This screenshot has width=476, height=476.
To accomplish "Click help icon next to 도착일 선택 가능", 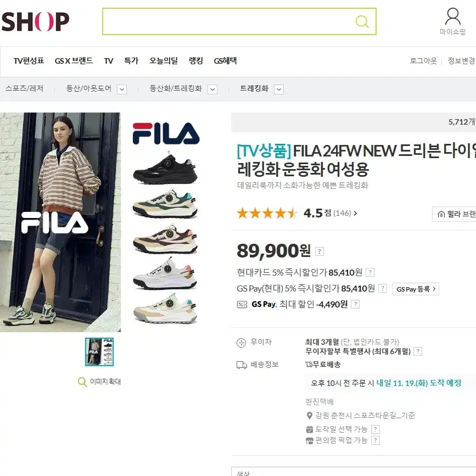I will pos(376,429).
